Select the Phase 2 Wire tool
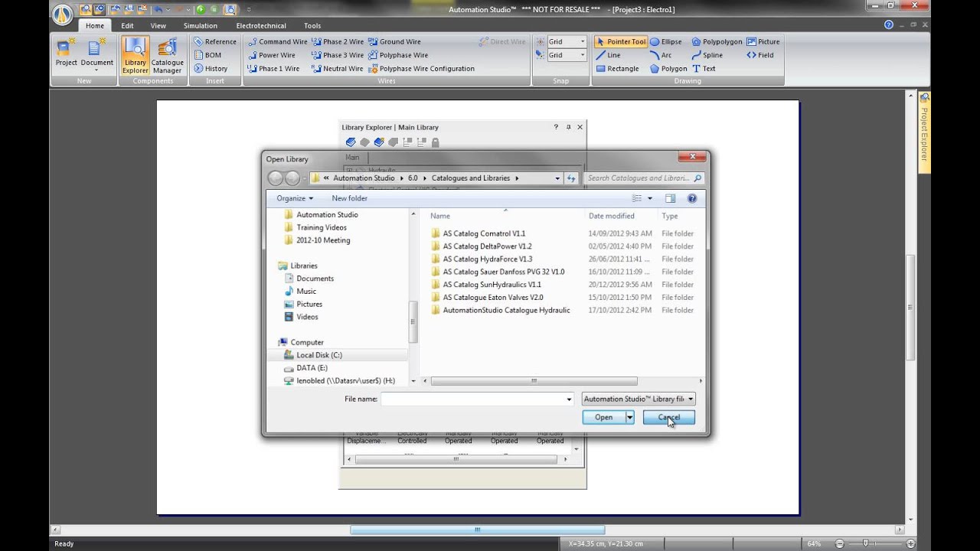980x551 pixels. (x=338, y=41)
